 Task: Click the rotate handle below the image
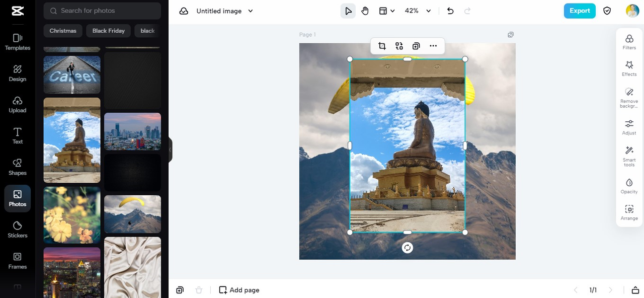point(408,248)
